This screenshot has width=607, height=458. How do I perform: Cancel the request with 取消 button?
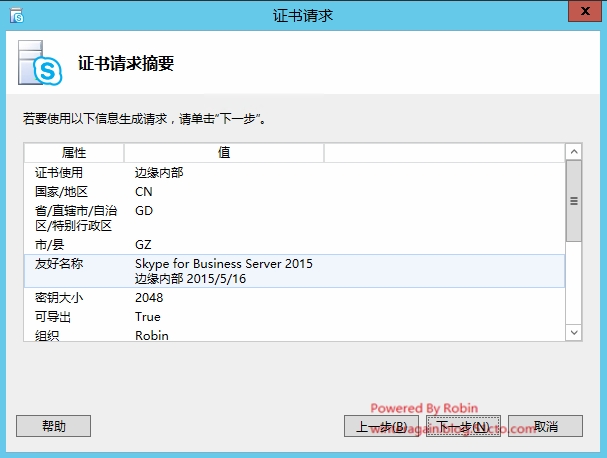[545, 426]
